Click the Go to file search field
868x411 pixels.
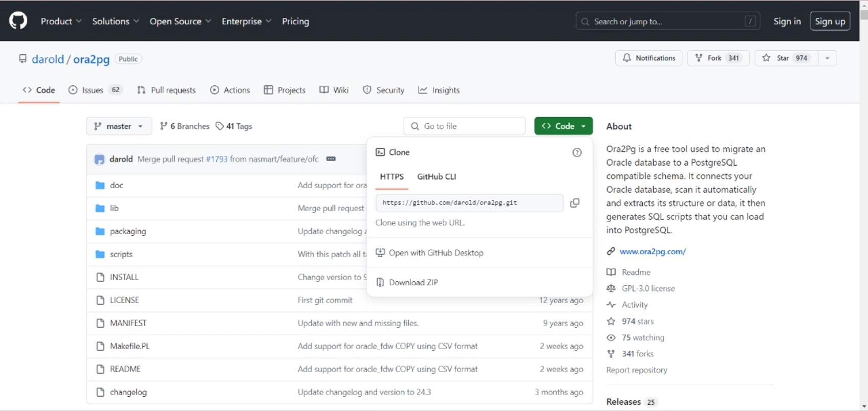tap(465, 126)
